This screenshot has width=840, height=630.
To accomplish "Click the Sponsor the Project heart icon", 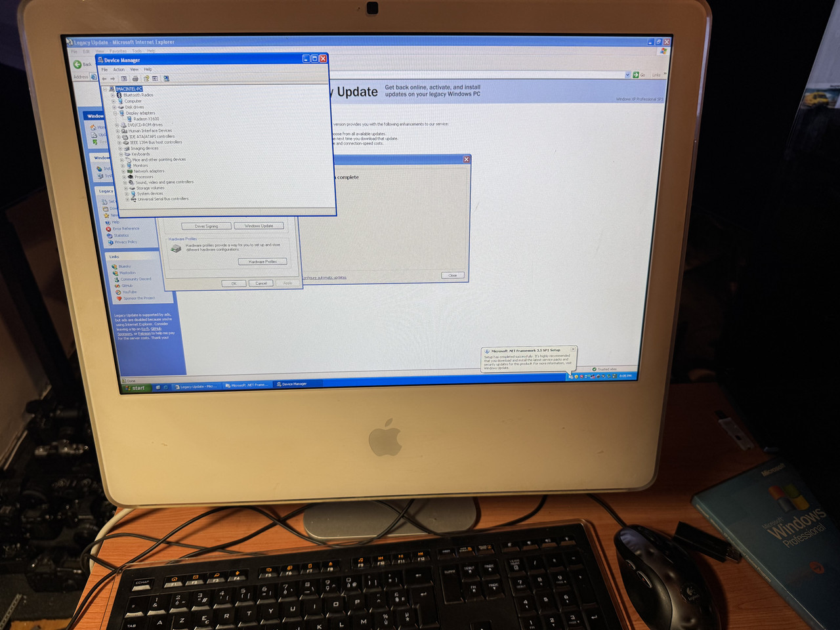I will click(119, 298).
